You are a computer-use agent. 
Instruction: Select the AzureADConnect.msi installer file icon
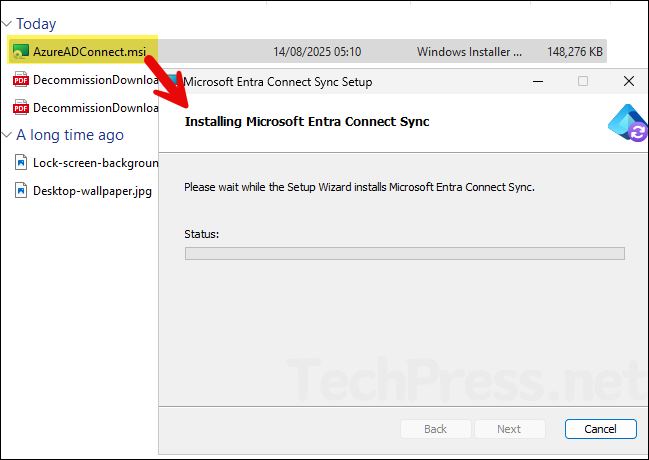click(x=20, y=52)
